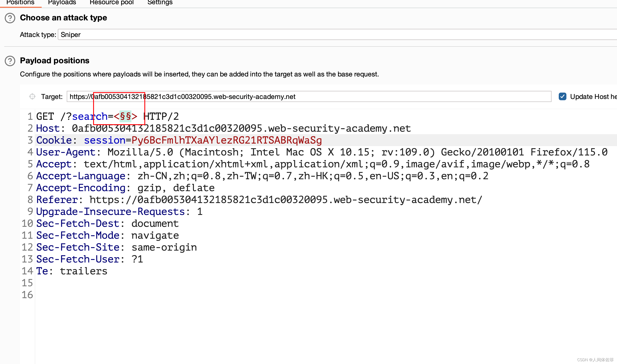
Task: Click the Te: trailers line
Action: (x=72, y=271)
